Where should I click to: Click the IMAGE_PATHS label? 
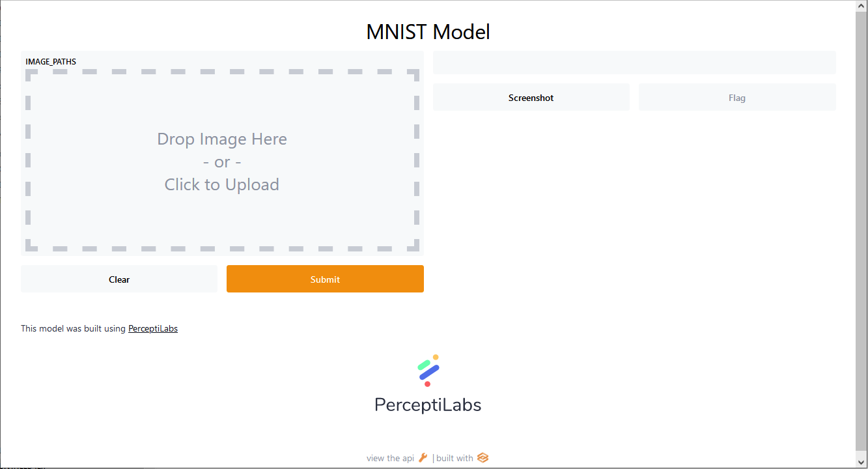(51, 62)
